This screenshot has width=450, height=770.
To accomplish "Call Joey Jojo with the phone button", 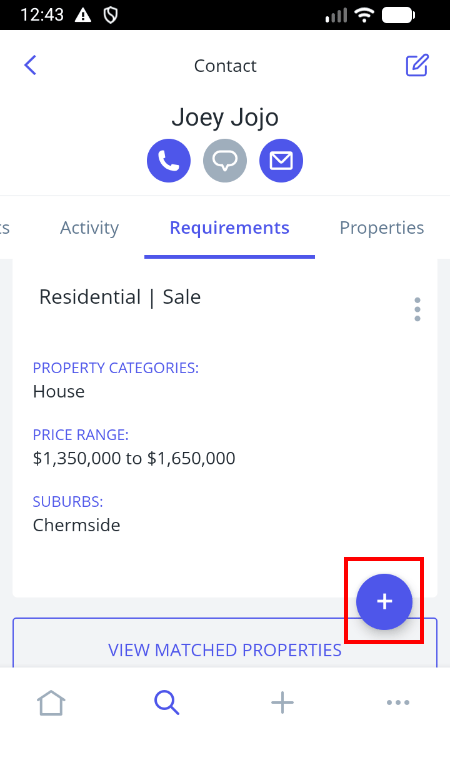I will [169, 161].
